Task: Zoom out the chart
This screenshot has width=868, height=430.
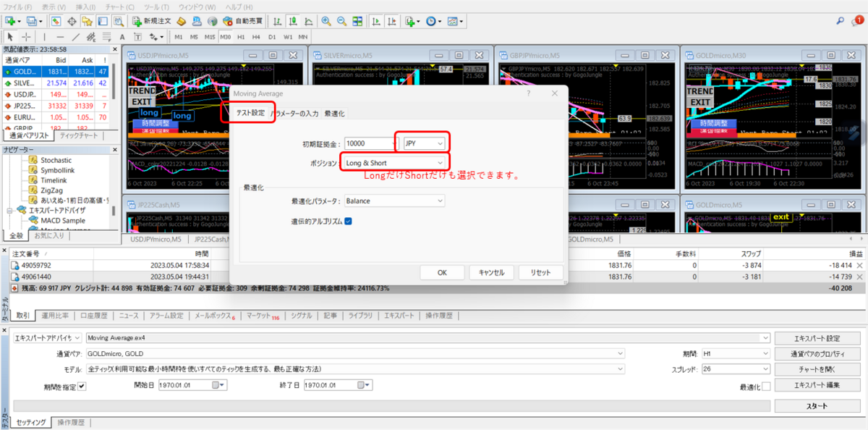Action: [x=341, y=21]
